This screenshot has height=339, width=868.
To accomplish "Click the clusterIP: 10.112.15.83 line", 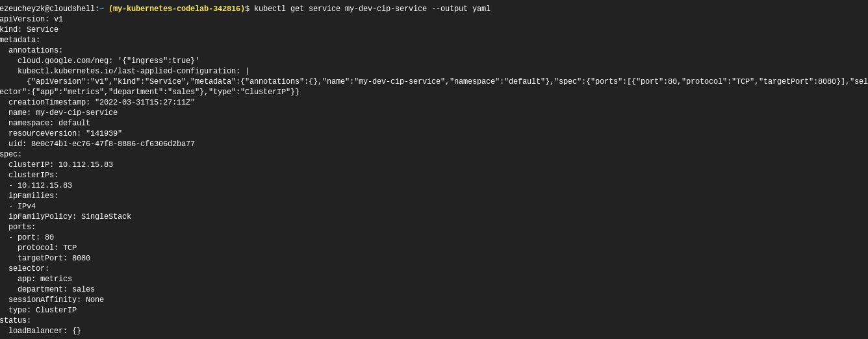I will [x=60, y=165].
